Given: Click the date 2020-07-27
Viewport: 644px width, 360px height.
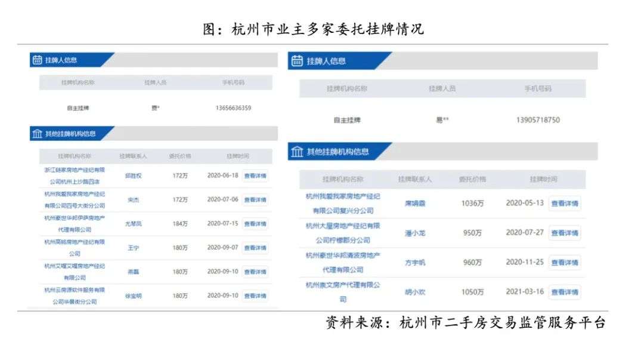Looking at the screenshot, I should click(x=525, y=232).
